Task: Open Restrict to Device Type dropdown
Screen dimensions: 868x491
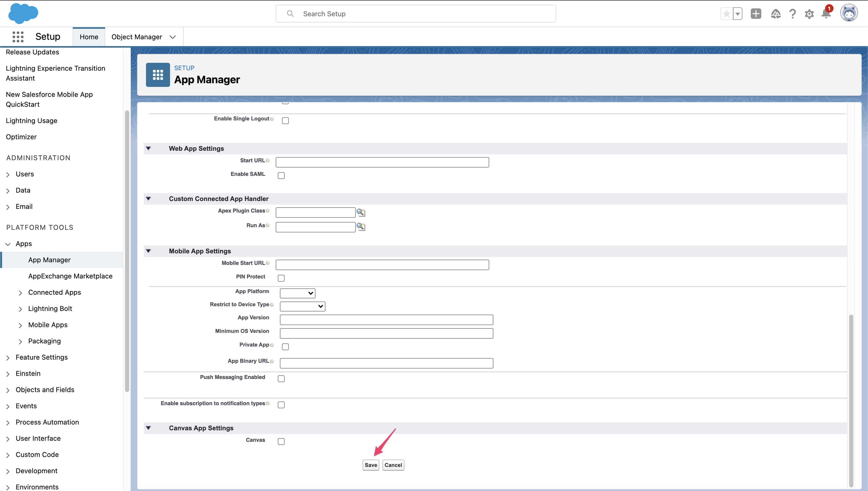Action: tap(302, 306)
